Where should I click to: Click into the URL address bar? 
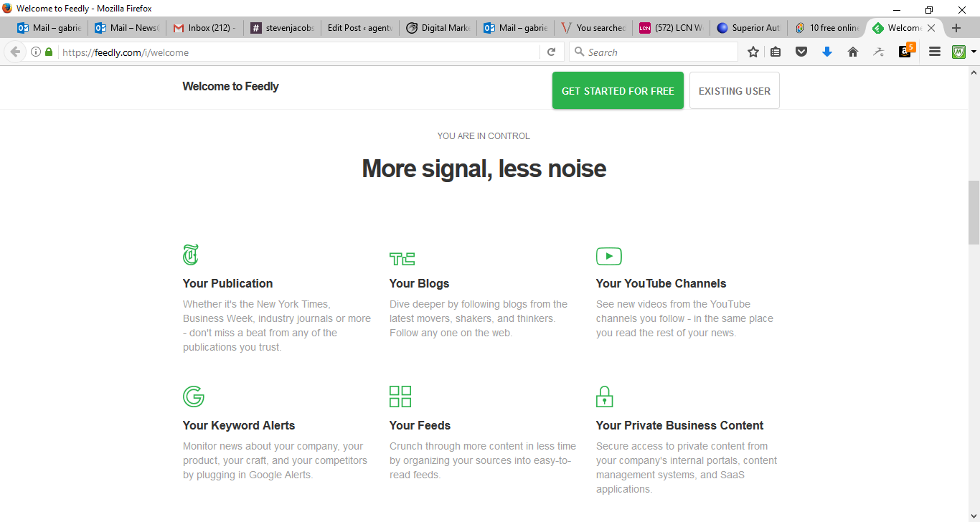click(x=298, y=52)
